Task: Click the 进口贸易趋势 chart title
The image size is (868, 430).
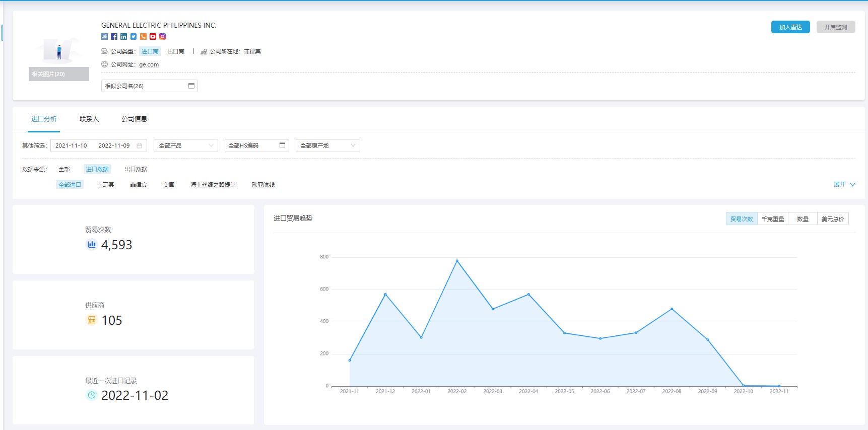Action: click(293, 218)
